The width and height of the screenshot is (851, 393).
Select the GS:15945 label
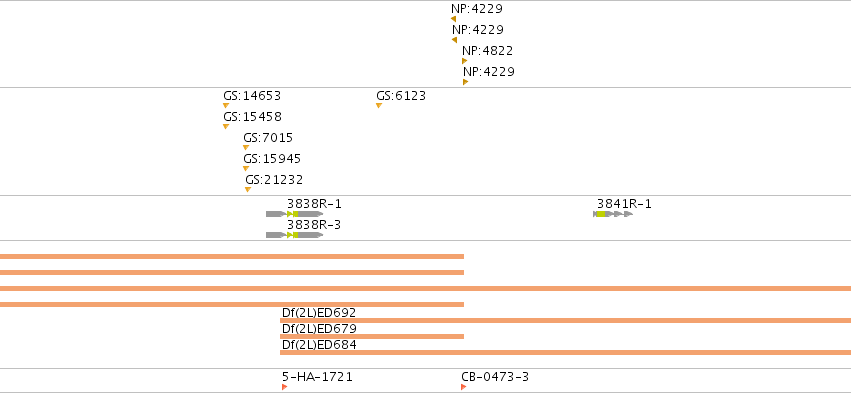[x=272, y=159]
